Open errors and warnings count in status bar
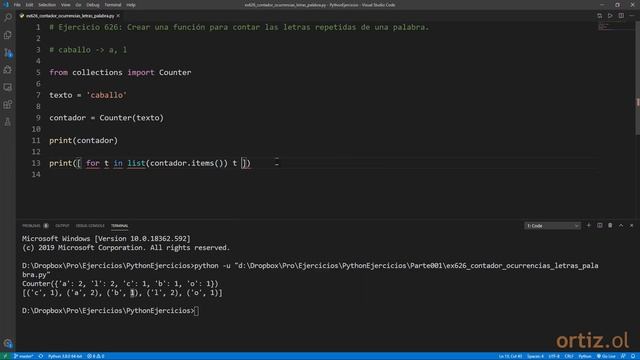 [96, 356]
